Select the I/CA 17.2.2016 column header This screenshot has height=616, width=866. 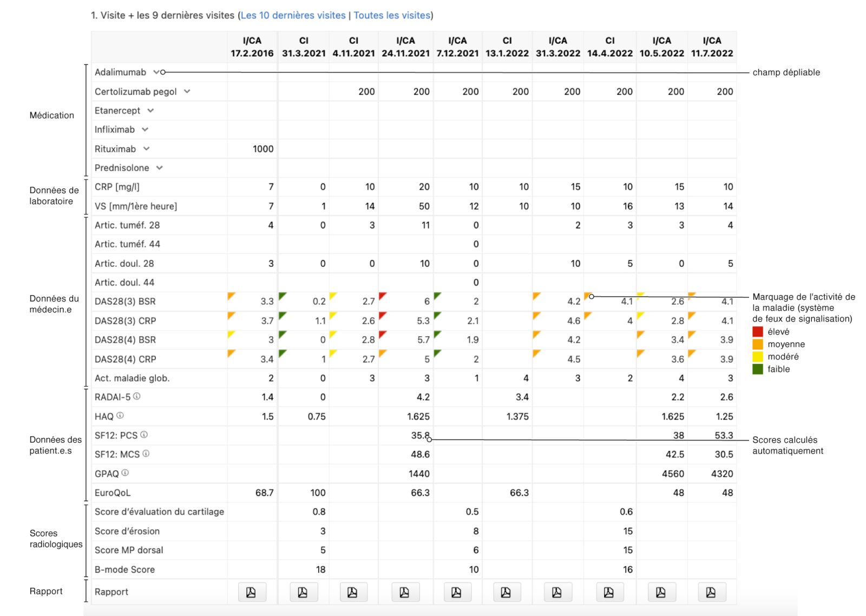coord(252,47)
